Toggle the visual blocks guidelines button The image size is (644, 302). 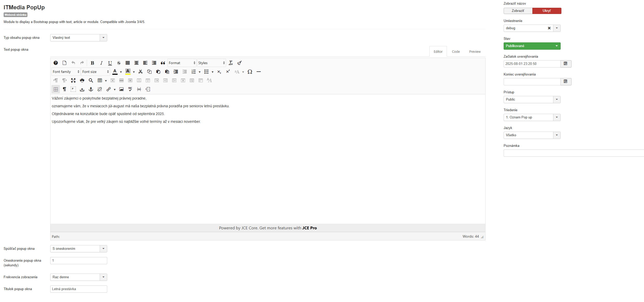[56, 89]
